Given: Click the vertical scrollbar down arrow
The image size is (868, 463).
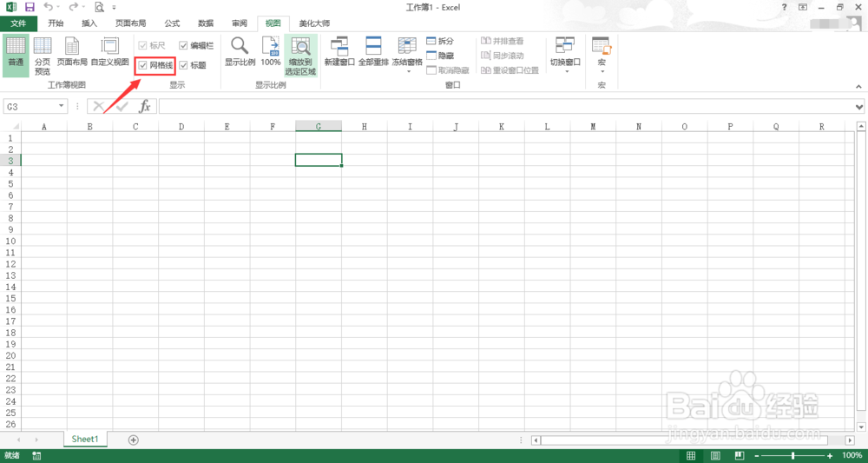Looking at the screenshot, I should [x=862, y=427].
